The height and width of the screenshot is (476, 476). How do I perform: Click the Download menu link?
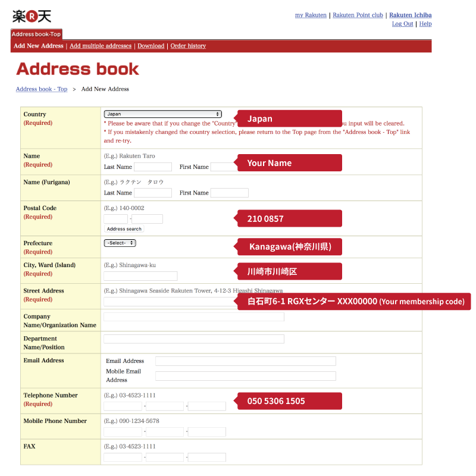151,46
